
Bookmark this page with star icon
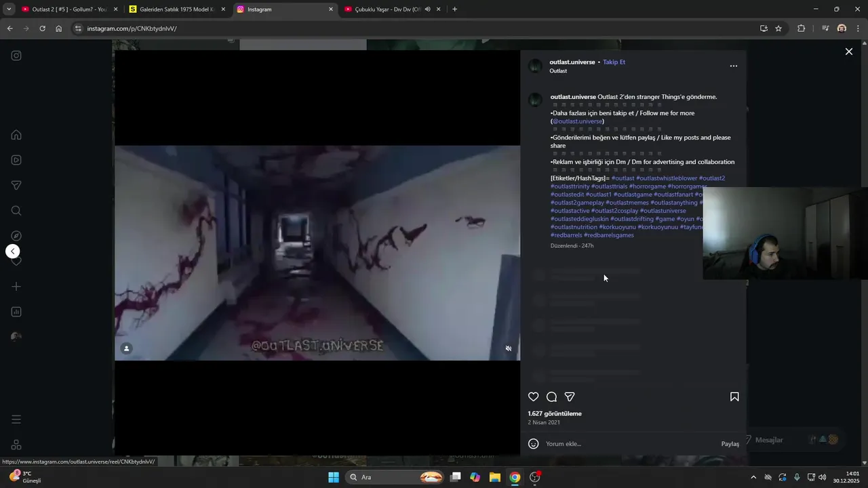point(778,28)
